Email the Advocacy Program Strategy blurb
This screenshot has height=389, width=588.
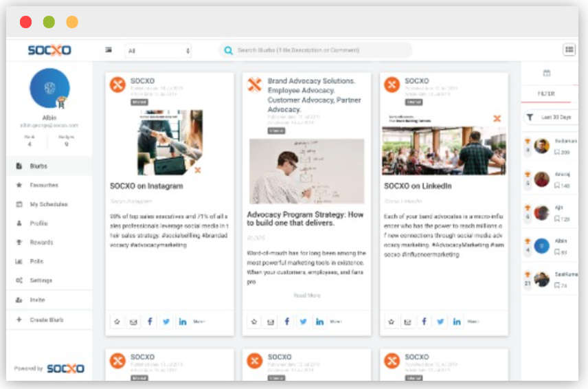point(271,322)
